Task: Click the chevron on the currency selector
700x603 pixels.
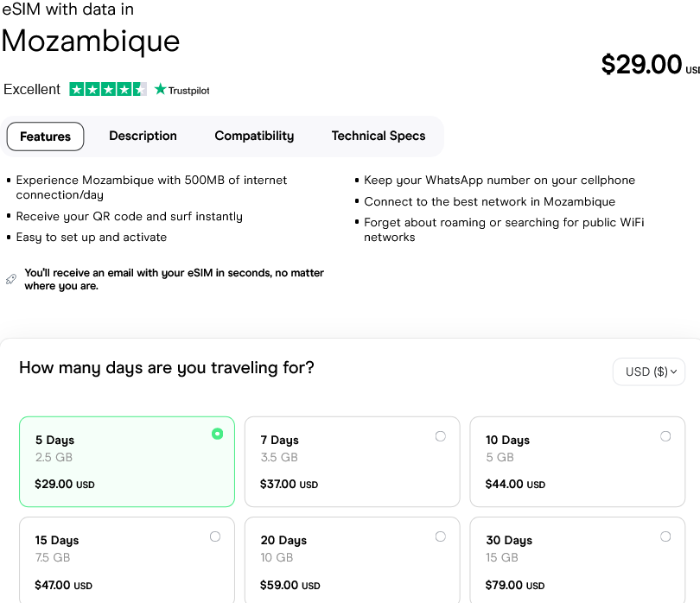Action: tap(673, 371)
